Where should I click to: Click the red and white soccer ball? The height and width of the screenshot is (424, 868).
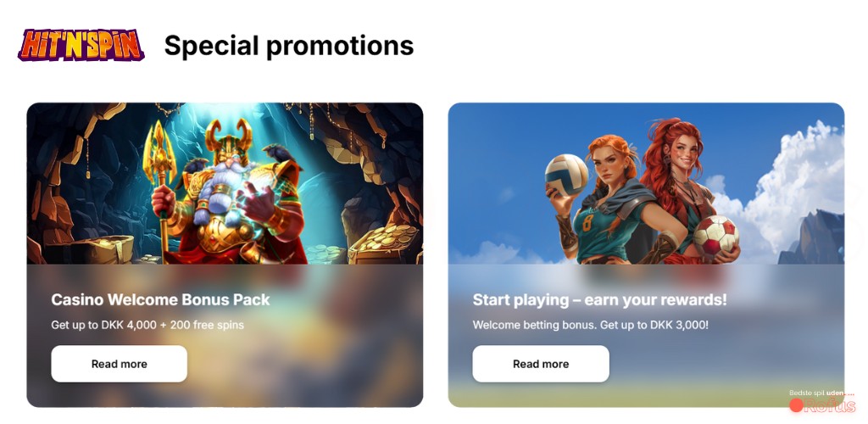[715, 236]
